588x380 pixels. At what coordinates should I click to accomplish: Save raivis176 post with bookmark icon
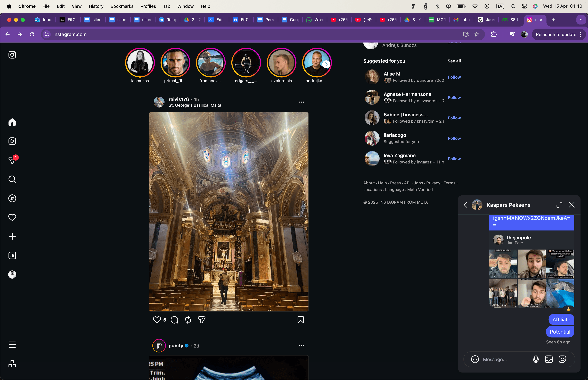pyautogui.click(x=300, y=320)
